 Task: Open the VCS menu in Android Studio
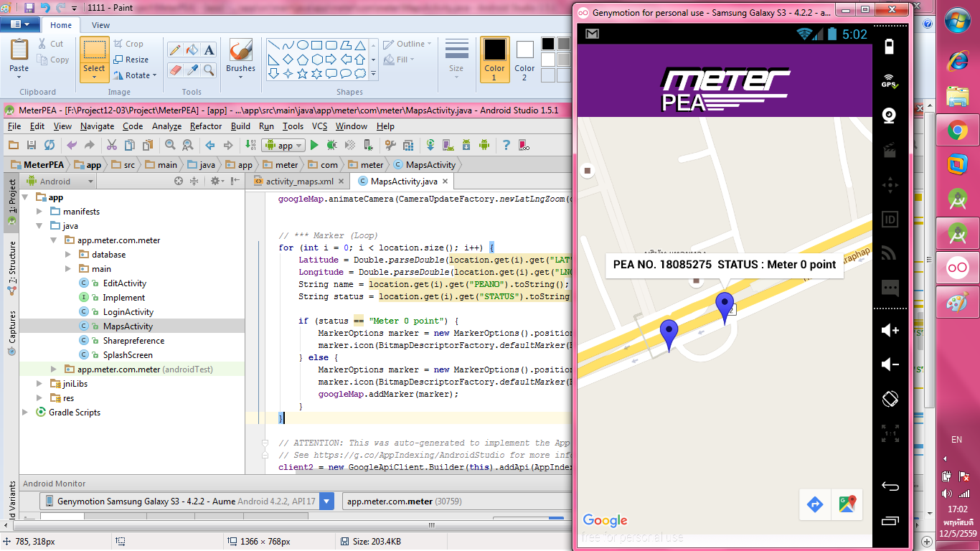(320, 126)
